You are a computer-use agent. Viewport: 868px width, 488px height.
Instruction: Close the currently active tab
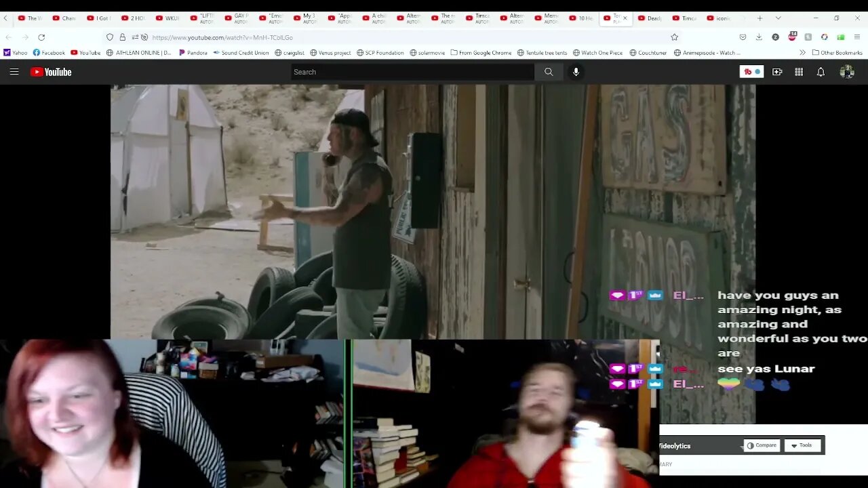coord(625,18)
